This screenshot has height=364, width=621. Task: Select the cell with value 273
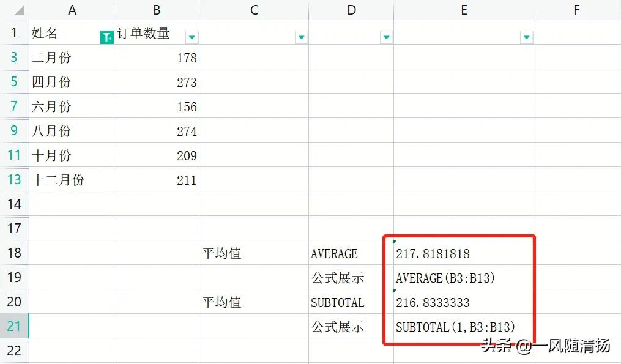pyautogui.click(x=157, y=82)
